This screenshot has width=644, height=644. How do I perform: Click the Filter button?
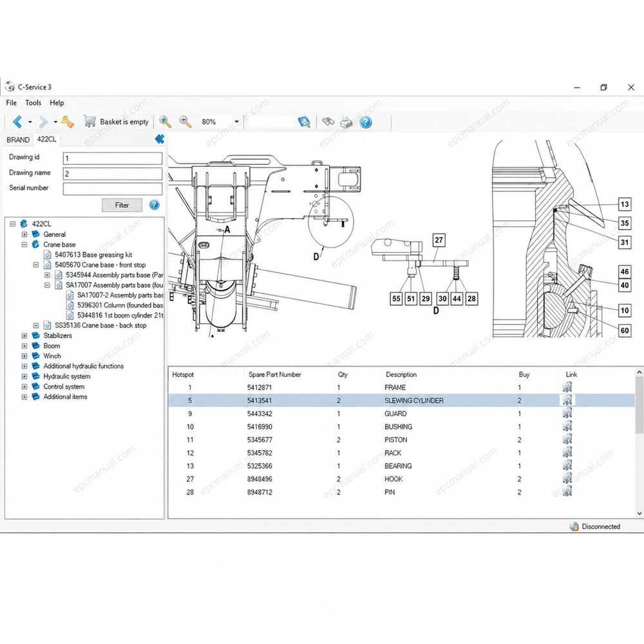(x=122, y=205)
